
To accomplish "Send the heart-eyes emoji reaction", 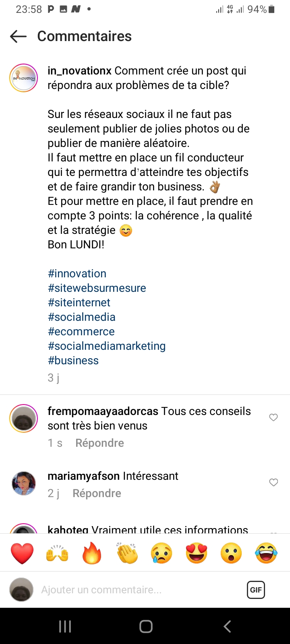I will [197, 553].
